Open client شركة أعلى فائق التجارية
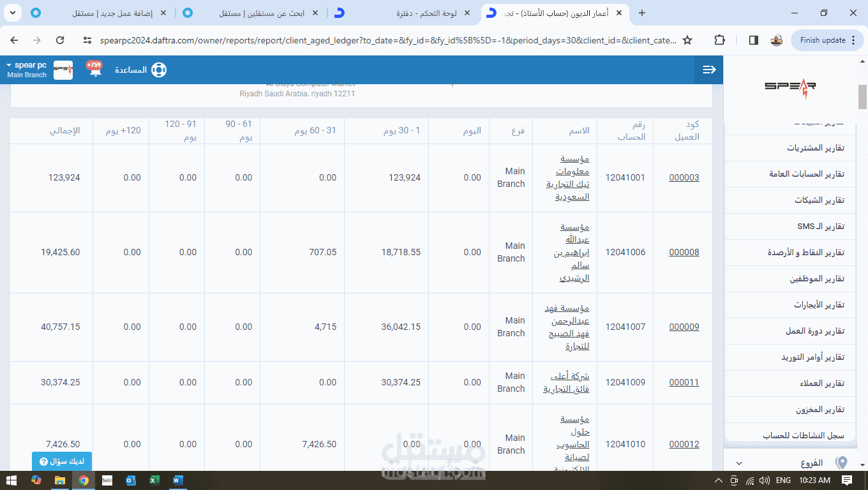 click(566, 382)
